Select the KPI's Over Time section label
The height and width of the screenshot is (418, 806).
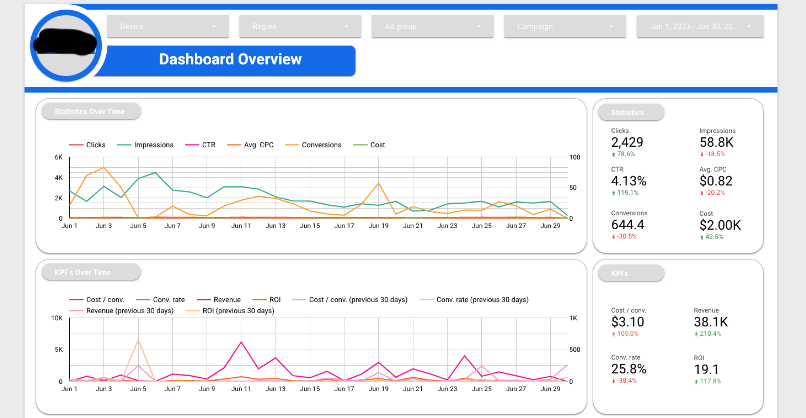tap(88, 272)
